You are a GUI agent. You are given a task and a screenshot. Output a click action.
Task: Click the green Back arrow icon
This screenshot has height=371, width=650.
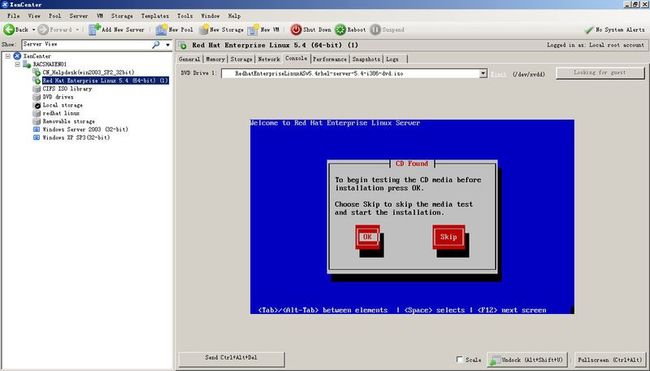[9, 29]
